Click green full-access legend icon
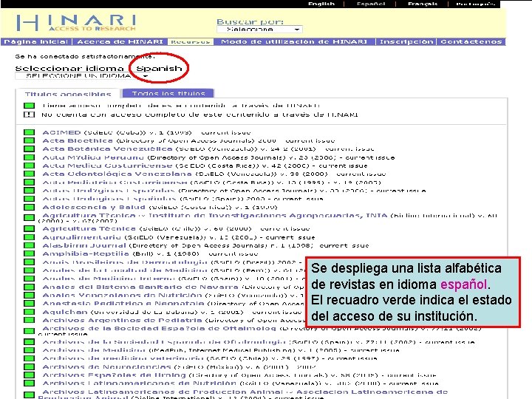The width and height of the screenshot is (532, 399). 29,106
